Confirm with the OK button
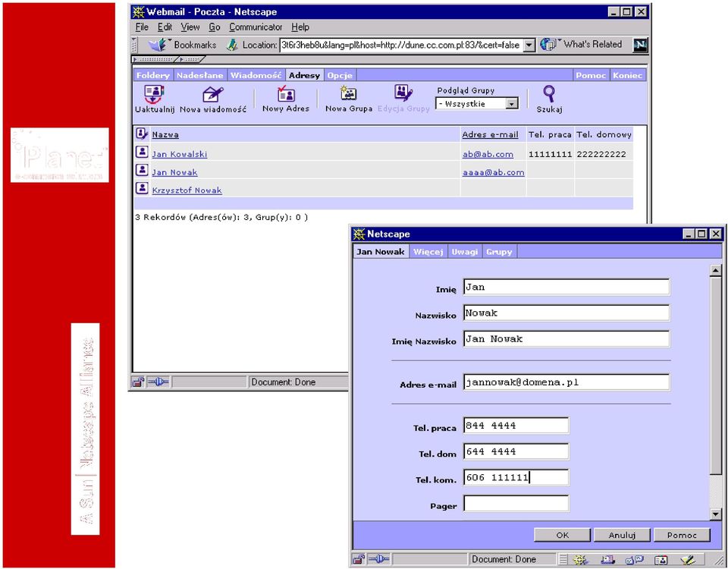Screen dimensions: 728x569 point(562,535)
